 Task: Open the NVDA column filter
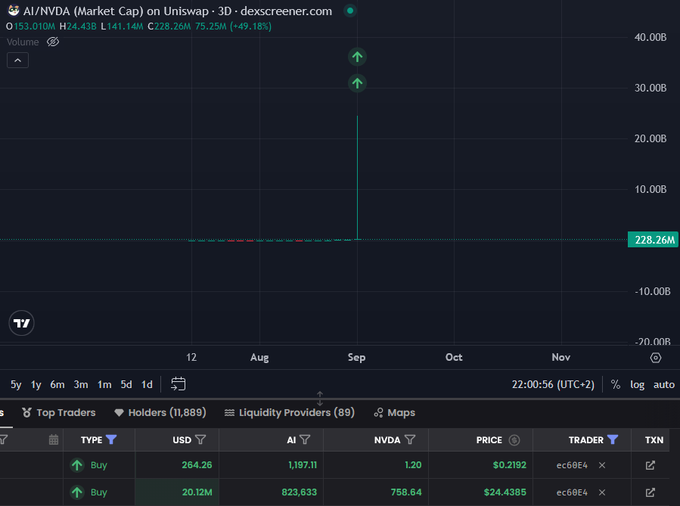(410, 440)
